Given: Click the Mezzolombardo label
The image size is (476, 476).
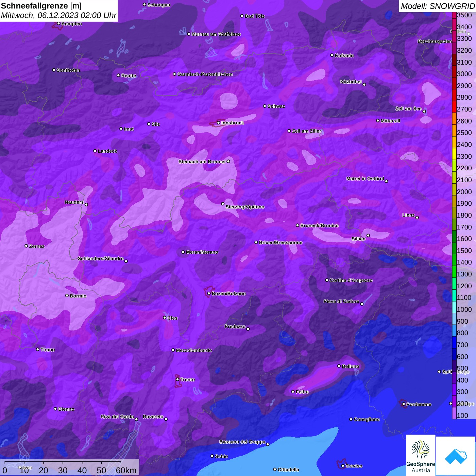Looking at the screenshot, I should pyautogui.click(x=194, y=350).
